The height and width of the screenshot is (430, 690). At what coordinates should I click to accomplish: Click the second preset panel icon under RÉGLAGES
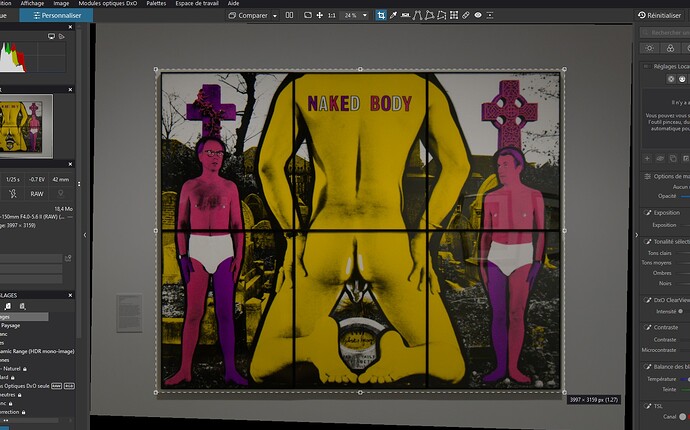(x=22, y=306)
